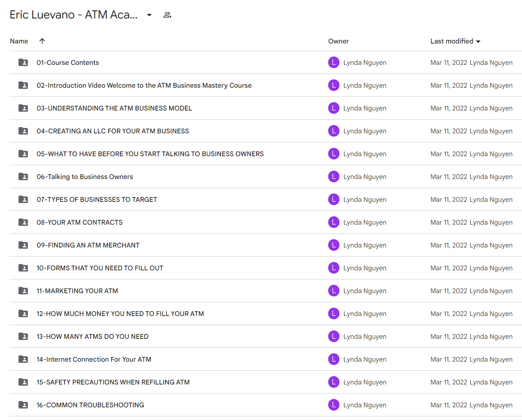Click the folder icon for 01-Course Contents
Image resolution: width=522 pixels, height=420 pixels.
23,62
